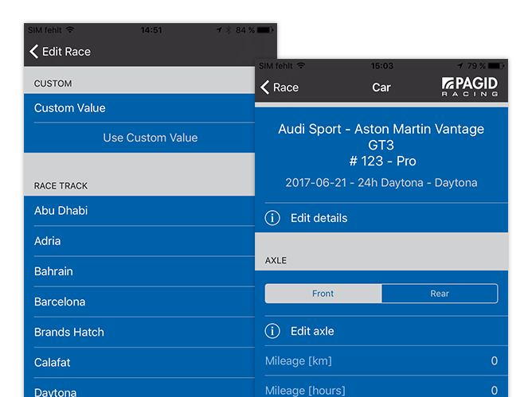Tap the info icon next to Edit details
532x397 pixels.
(x=272, y=218)
